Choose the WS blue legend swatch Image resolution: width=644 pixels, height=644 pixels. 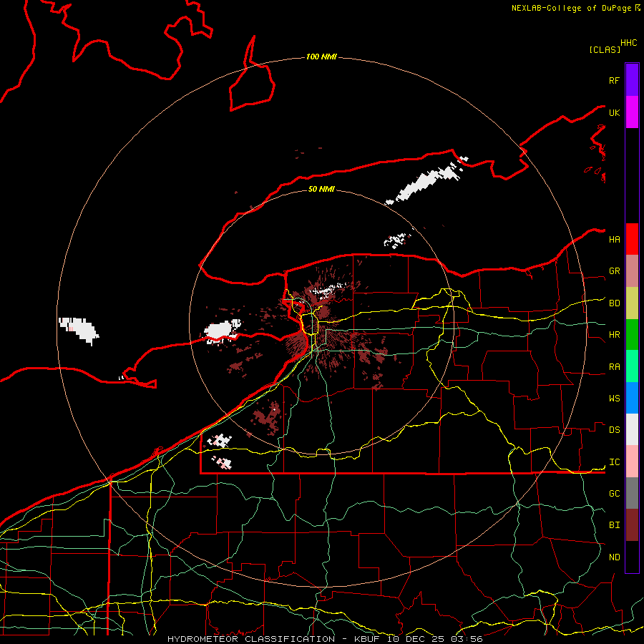point(632,398)
